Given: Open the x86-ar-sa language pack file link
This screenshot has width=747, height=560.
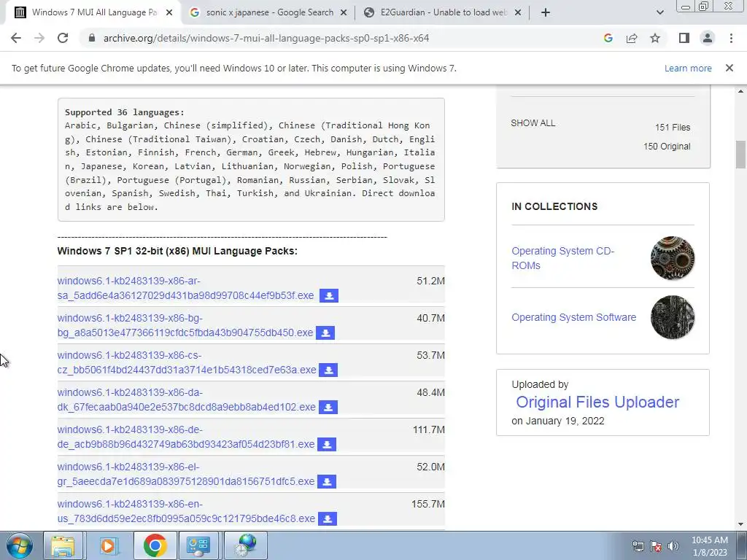Looking at the screenshot, I should coord(185,288).
